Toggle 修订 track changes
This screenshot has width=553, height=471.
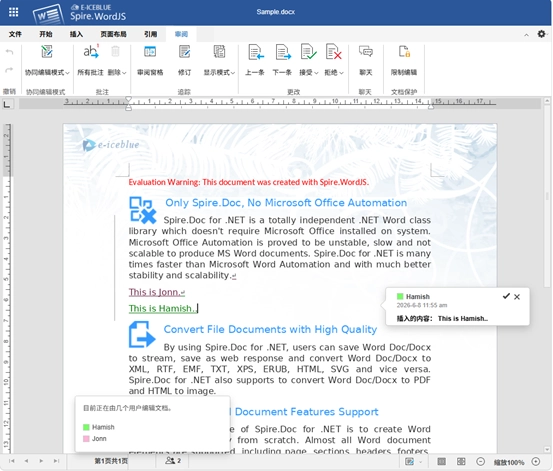(x=184, y=52)
